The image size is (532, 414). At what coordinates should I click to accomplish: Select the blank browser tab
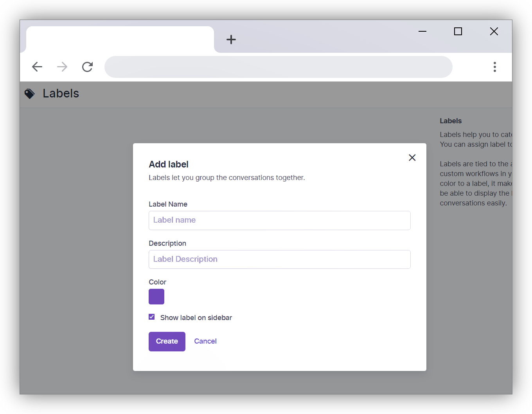click(120, 40)
